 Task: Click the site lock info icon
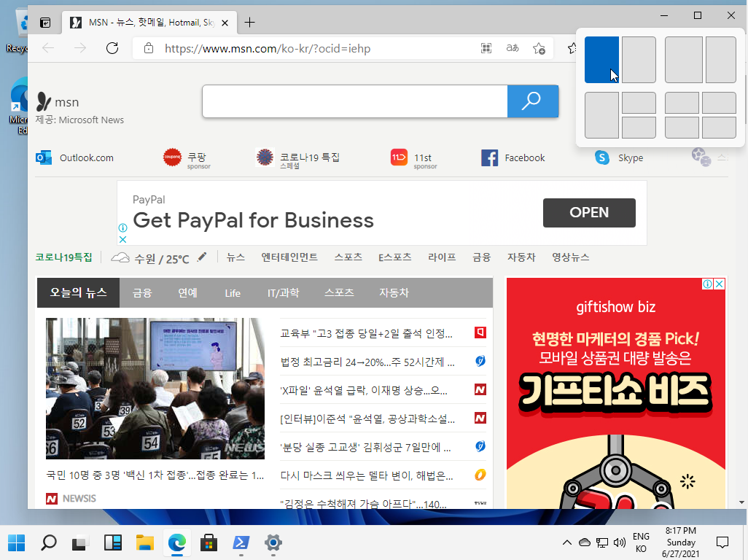(149, 48)
